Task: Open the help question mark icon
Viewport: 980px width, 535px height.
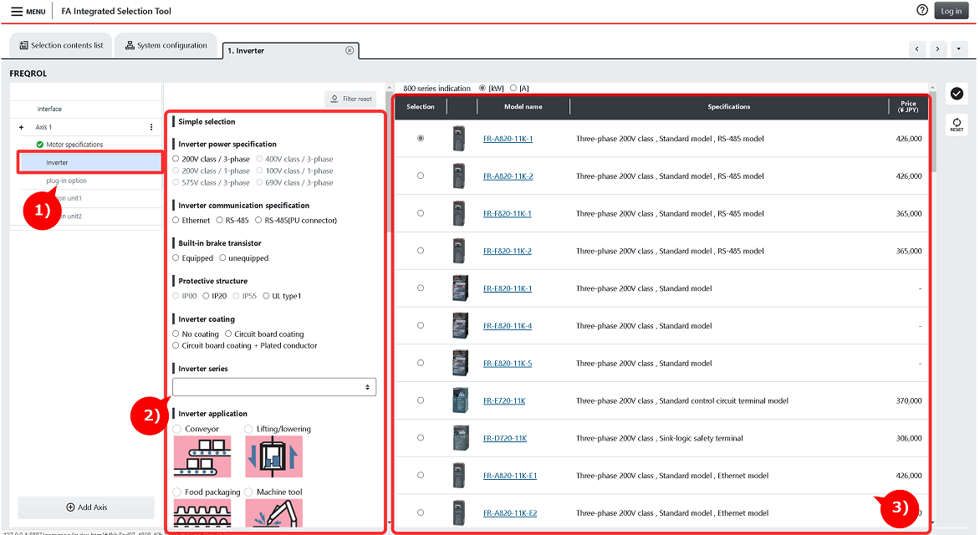Action: [921, 10]
